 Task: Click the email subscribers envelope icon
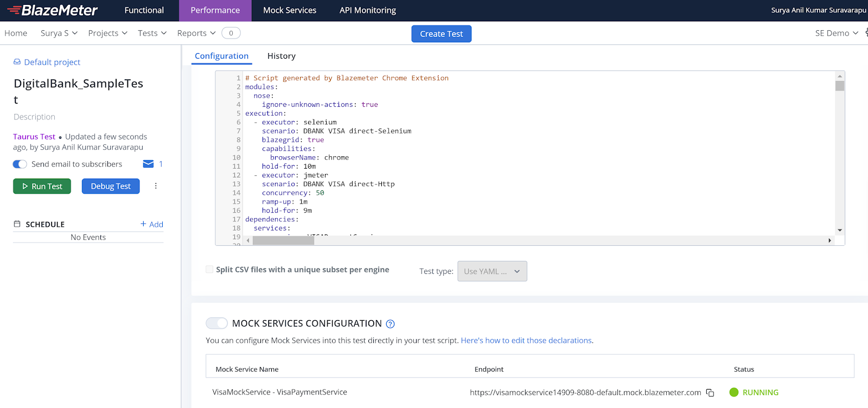pyautogui.click(x=148, y=164)
